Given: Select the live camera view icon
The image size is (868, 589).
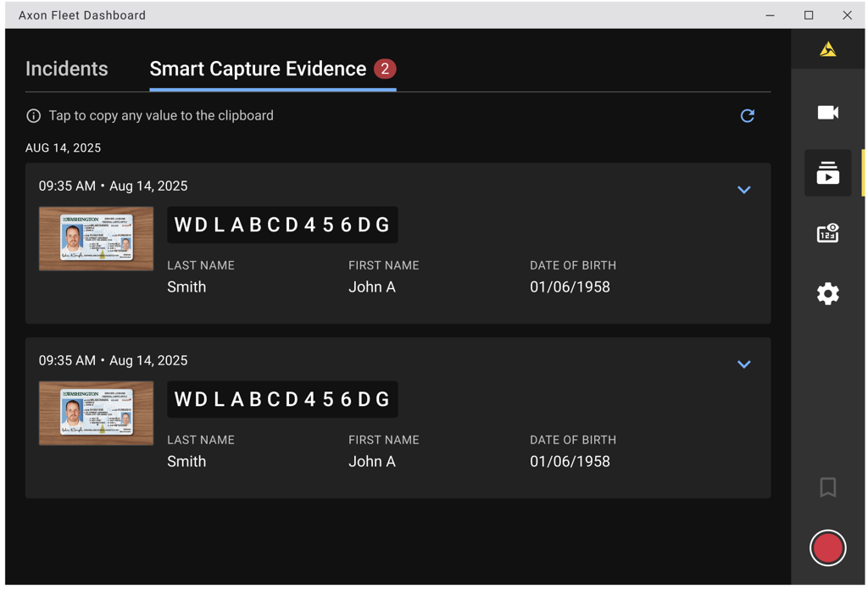Looking at the screenshot, I should [x=827, y=113].
